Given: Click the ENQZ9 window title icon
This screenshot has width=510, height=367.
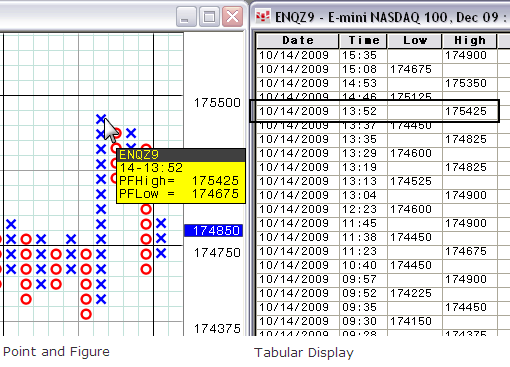Looking at the screenshot, I should tap(263, 16).
